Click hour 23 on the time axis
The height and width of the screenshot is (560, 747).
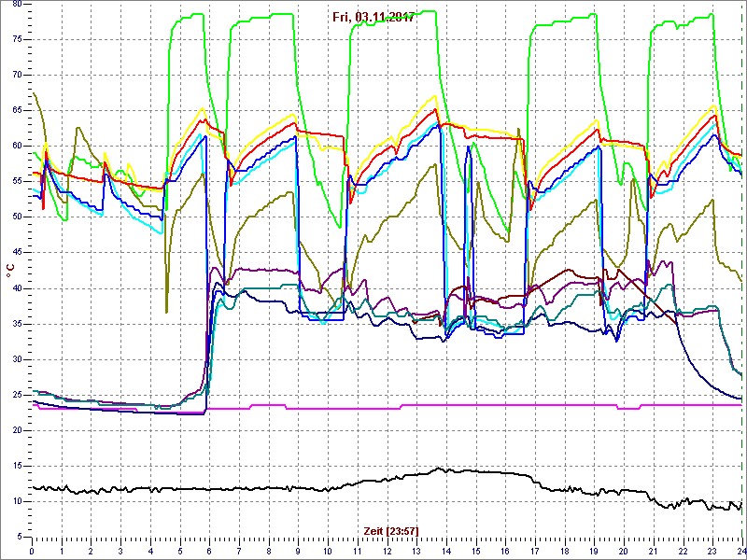[x=712, y=550]
